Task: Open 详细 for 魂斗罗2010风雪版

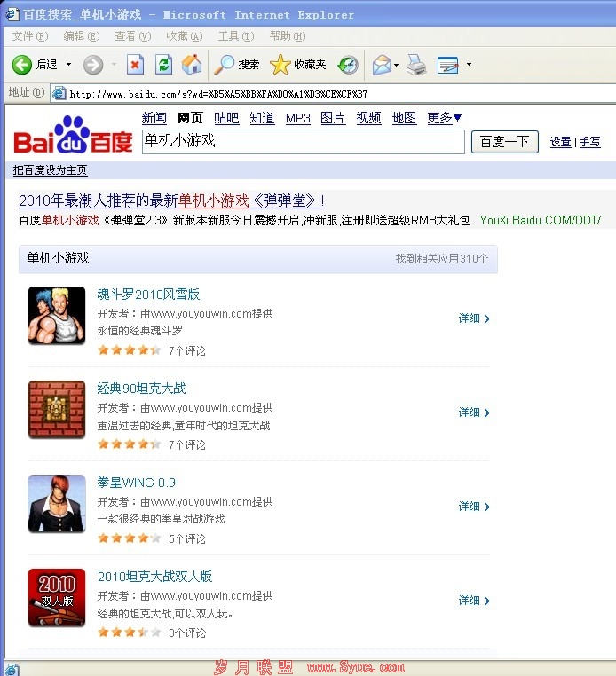Action: coord(474,318)
